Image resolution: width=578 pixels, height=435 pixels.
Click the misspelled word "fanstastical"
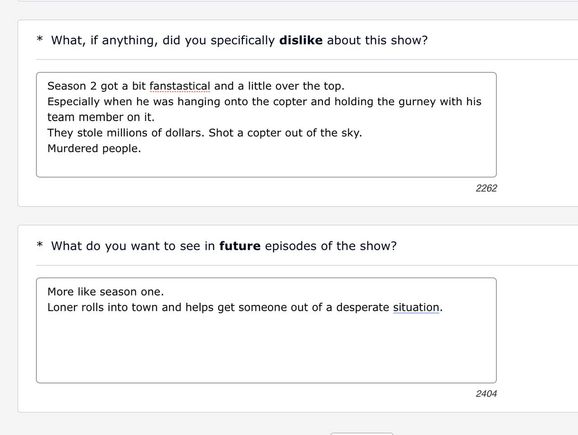pos(180,86)
